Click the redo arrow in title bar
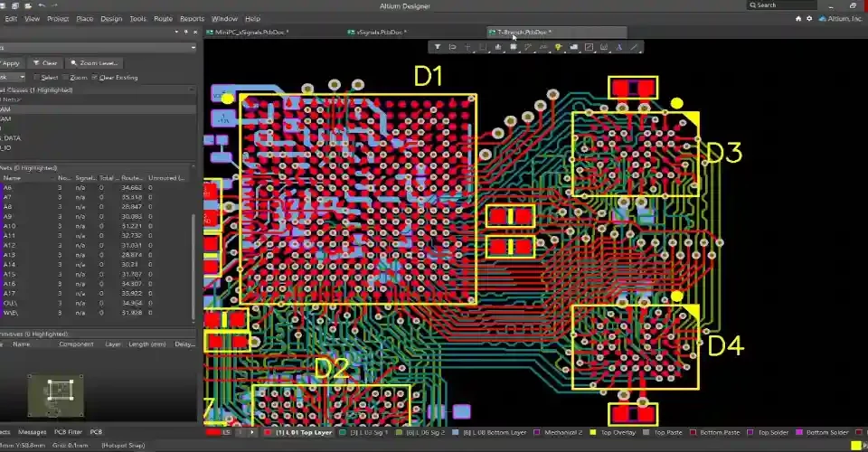868x452 pixels. click(54, 5)
